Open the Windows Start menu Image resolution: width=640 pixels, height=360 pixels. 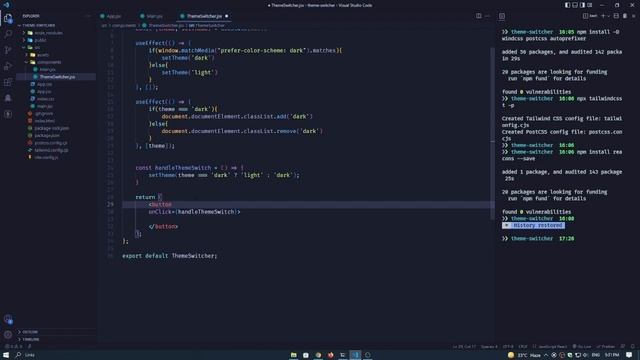point(6,355)
